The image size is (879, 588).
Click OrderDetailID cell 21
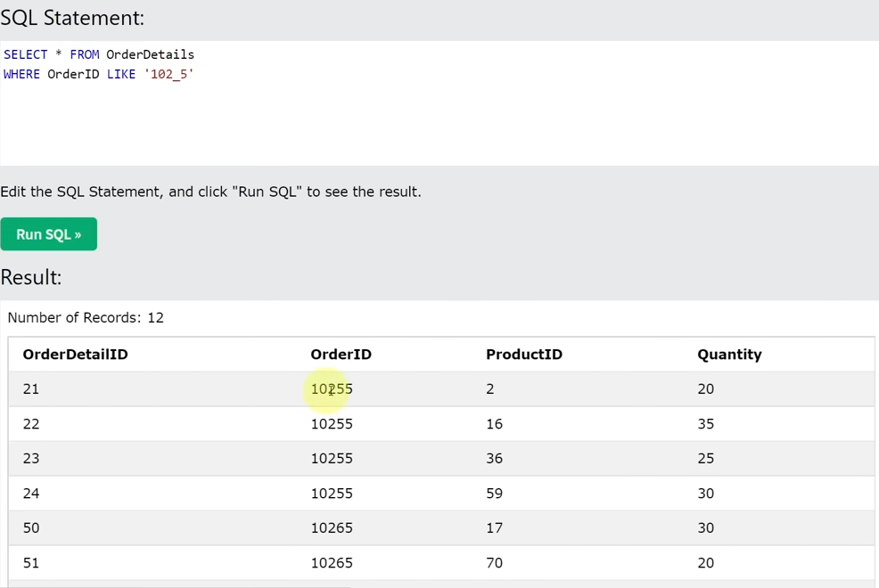(x=31, y=389)
